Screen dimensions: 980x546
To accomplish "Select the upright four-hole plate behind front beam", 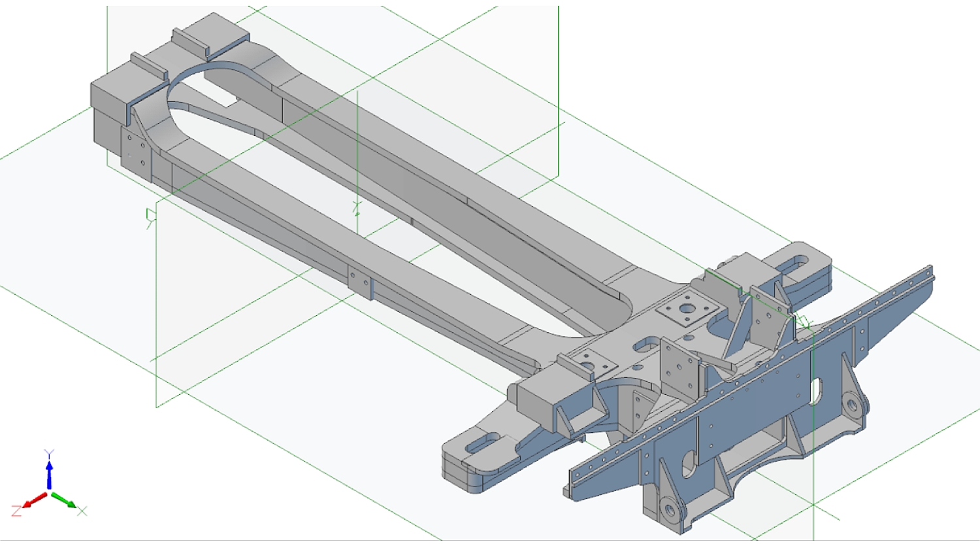I will pyautogui.click(x=680, y=368).
